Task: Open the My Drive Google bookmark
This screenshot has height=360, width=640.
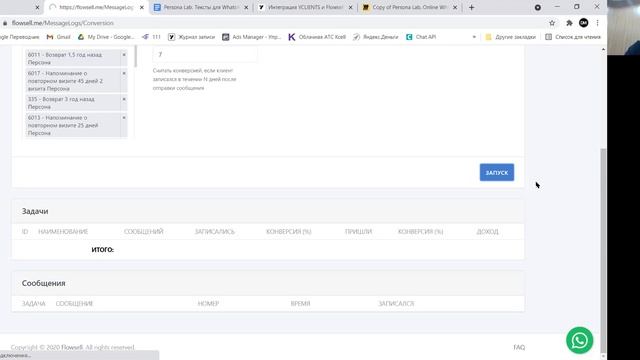Action: pos(106,37)
